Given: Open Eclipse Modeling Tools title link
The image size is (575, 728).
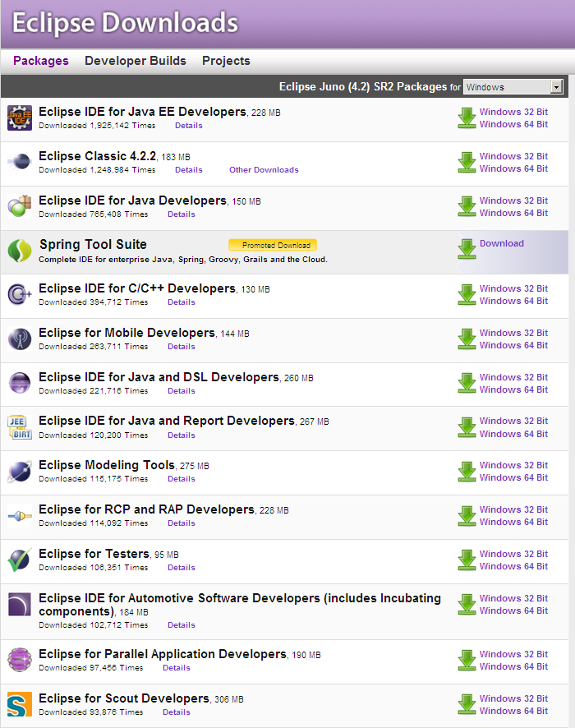Looking at the screenshot, I should (107, 465).
